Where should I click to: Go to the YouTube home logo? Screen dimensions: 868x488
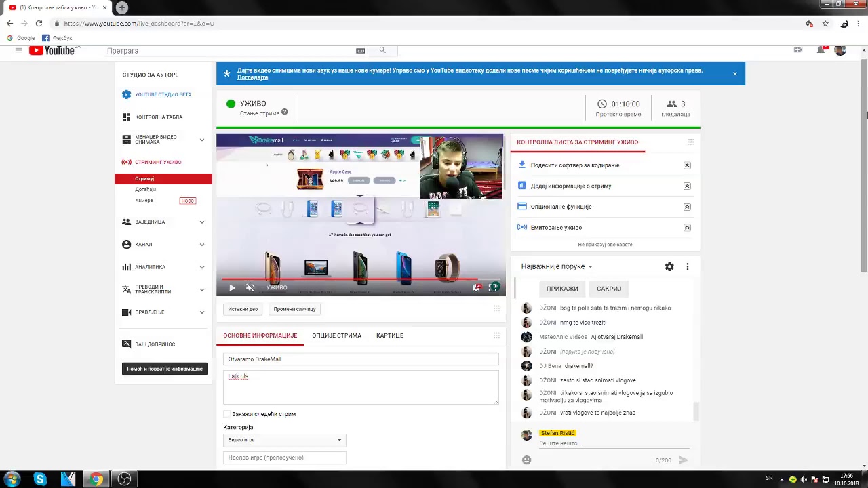coord(52,50)
